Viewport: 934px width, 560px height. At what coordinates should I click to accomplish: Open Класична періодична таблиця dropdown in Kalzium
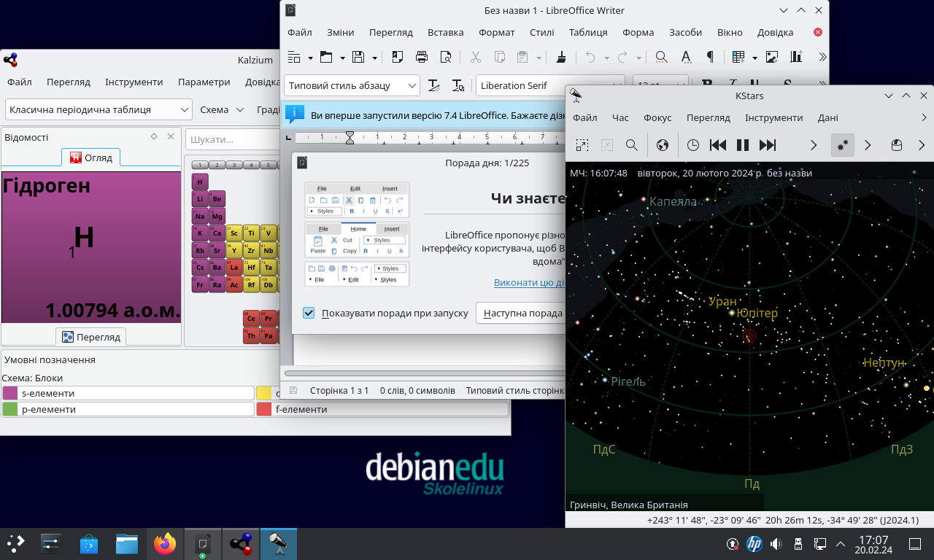click(x=99, y=109)
